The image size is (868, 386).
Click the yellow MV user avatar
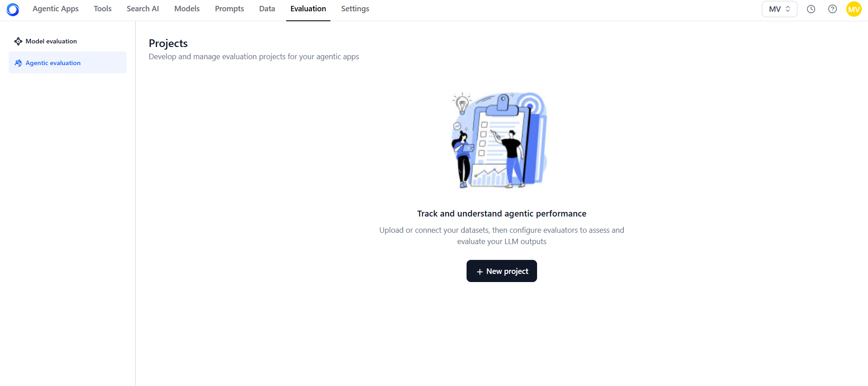click(x=854, y=9)
